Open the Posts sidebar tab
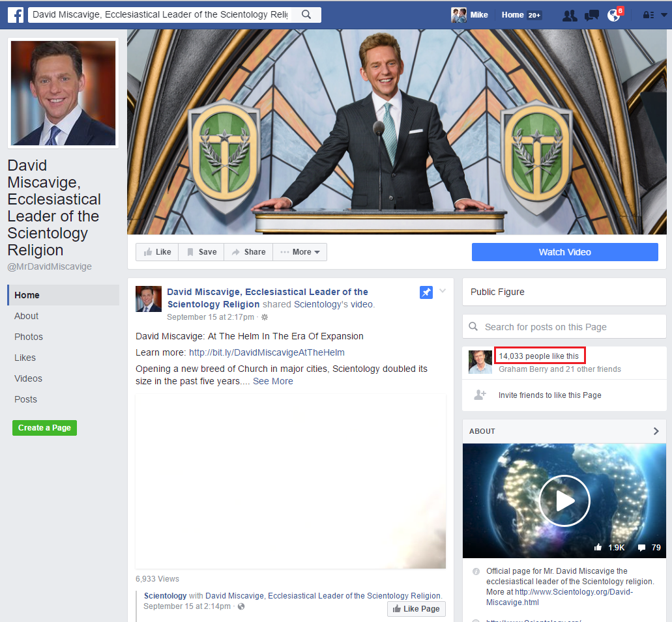This screenshot has width=672, height=622. (25, 399)
